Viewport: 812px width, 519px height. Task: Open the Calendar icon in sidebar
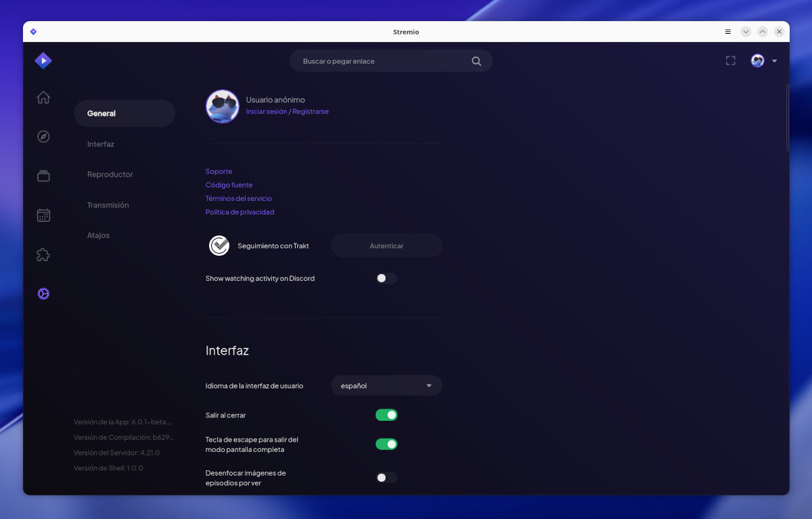pyautogui.click(x=43, y=215)
